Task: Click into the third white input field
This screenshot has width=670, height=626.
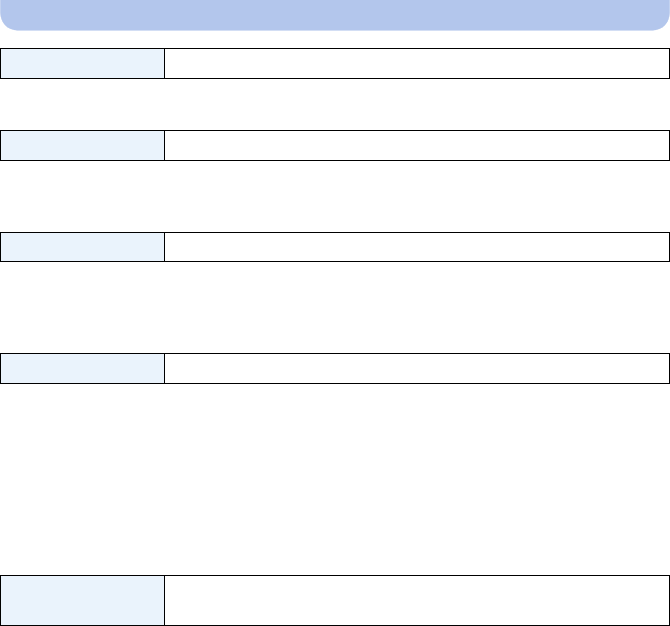Action: click(x=416, y=247)
